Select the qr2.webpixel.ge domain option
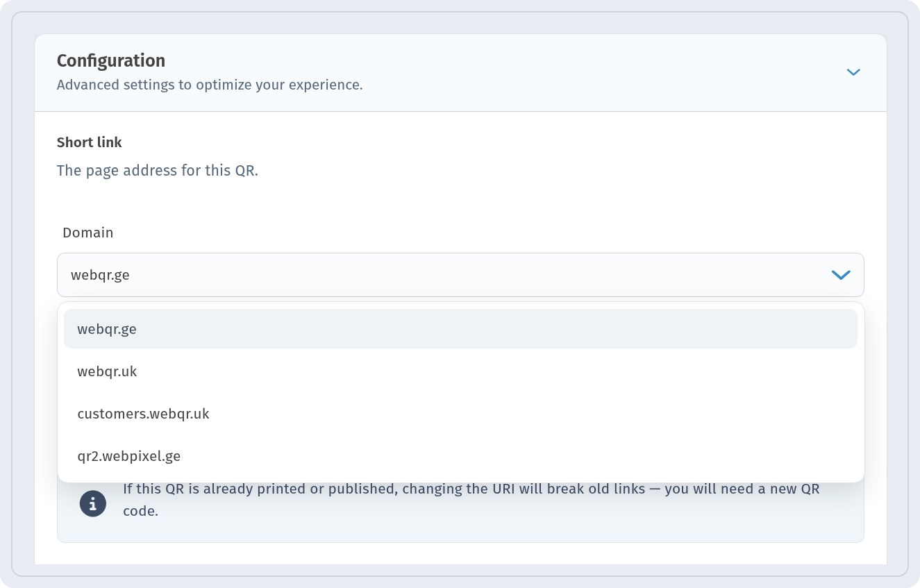The image size is (920, 588). point(460,456)
